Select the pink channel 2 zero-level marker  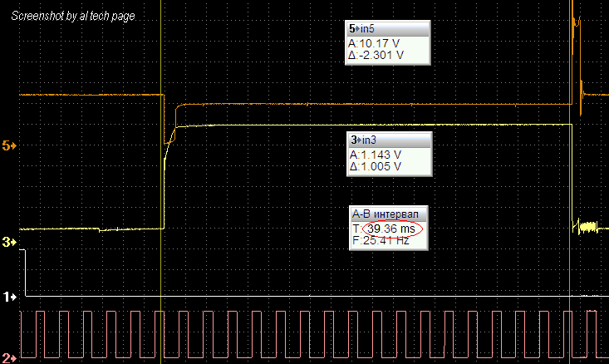(x=9, y=355)
